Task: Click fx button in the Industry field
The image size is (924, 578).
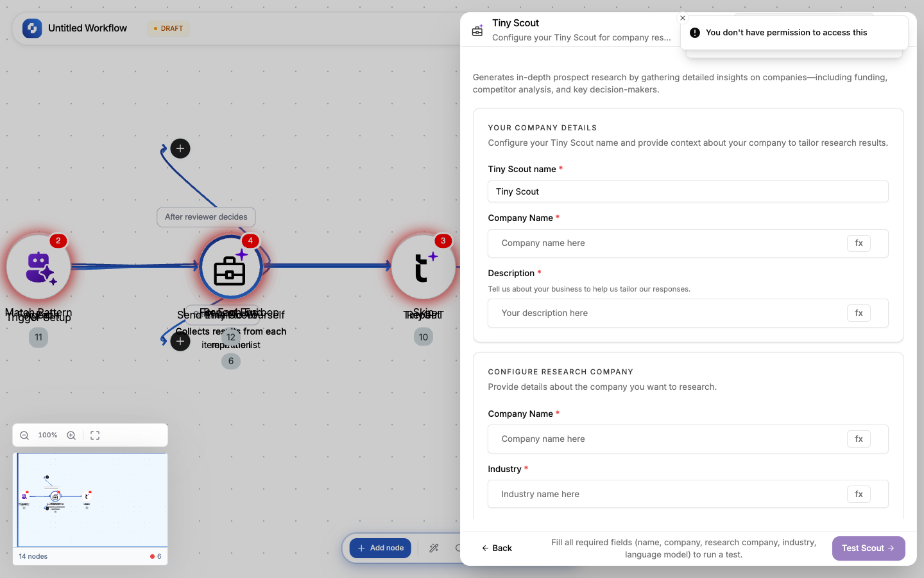Action: [x=859, y=495]
